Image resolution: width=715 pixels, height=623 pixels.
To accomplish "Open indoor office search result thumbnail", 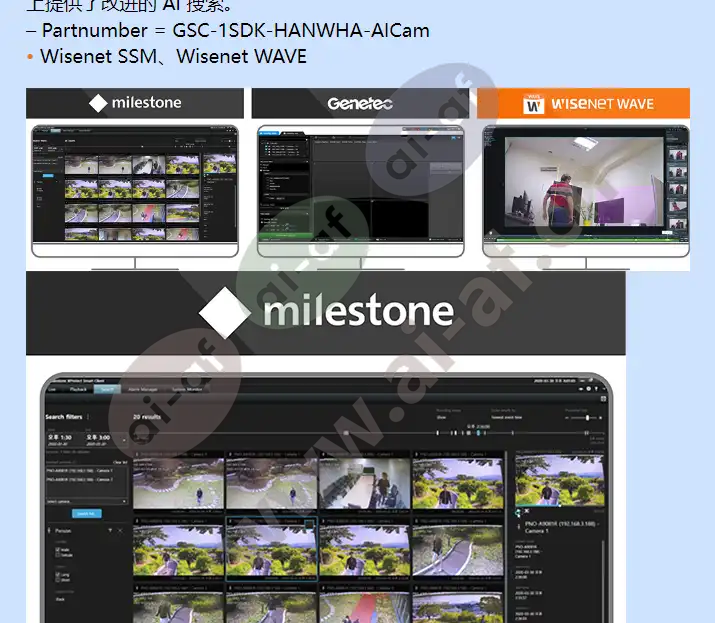I will tap(364, 483).
